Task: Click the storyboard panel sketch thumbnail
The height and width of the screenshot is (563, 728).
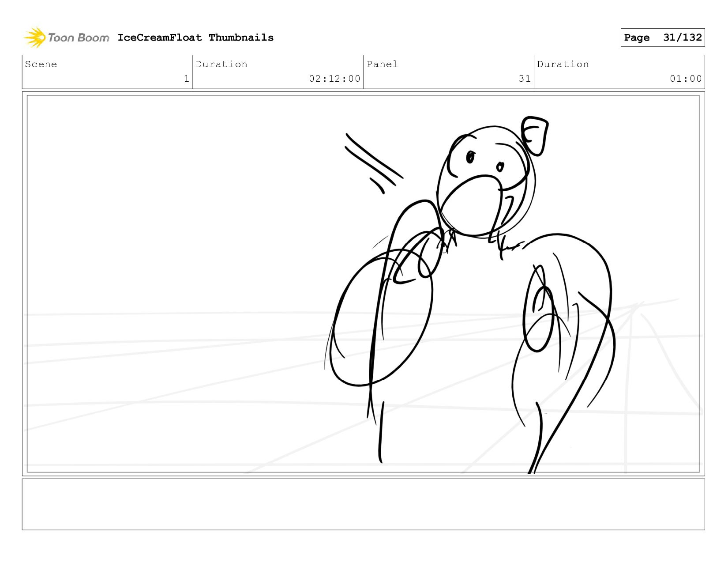Action: click(364, 284)
